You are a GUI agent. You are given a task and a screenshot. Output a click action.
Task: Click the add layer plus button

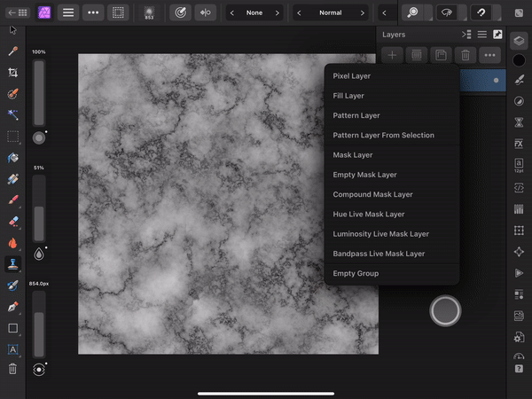coord(392,55)
